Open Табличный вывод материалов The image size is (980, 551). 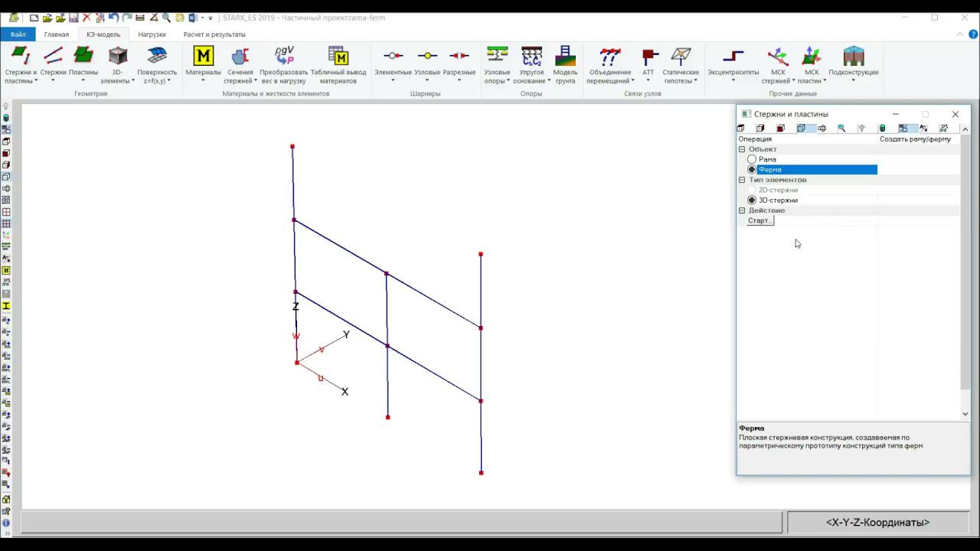coord(338,65)
